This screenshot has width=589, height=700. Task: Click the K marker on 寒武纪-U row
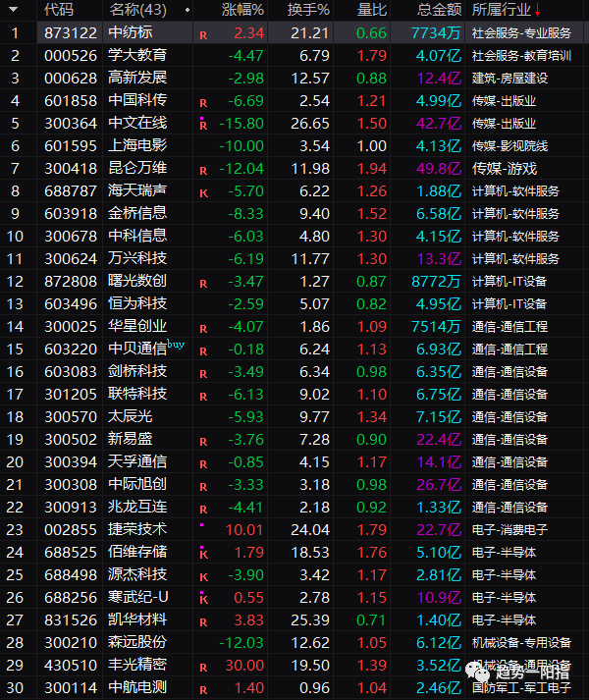203,598
